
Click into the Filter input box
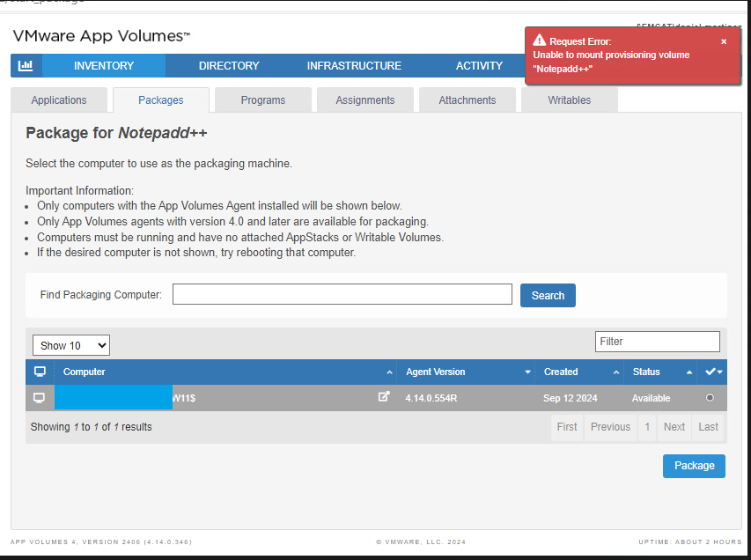coord(657,342)
